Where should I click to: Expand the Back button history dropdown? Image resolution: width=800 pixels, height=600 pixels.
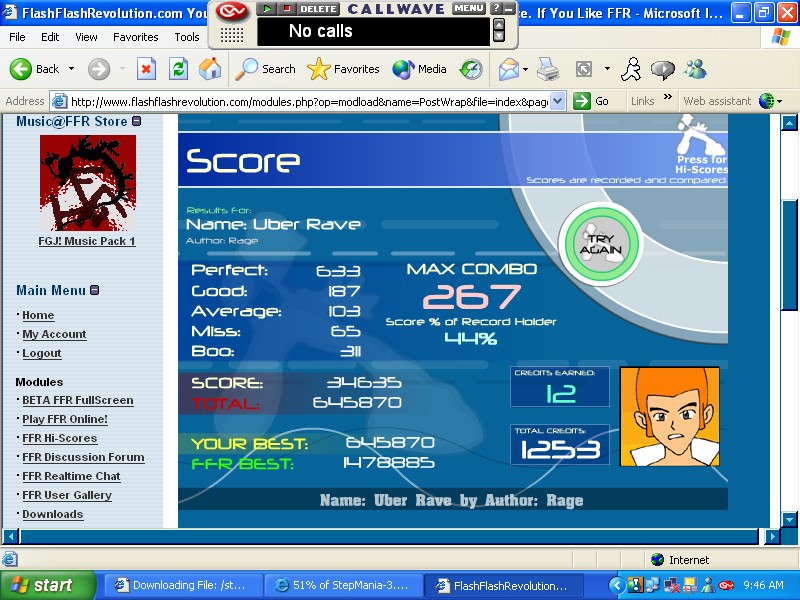click(71, 68)
